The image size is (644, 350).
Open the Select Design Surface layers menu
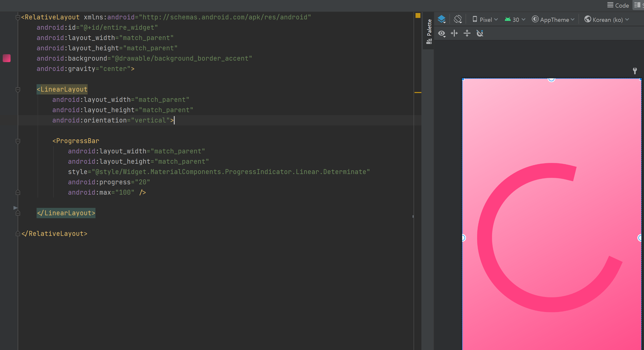pyautogui.click(x=442, y=19)
